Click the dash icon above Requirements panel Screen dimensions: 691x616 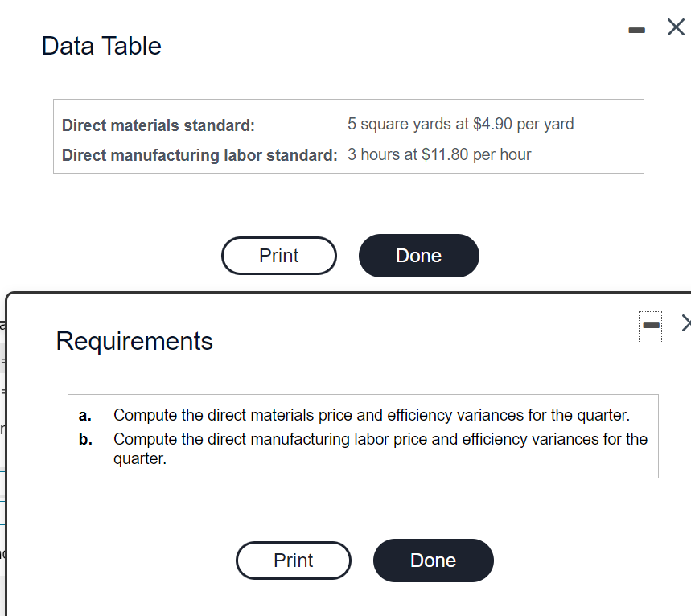point(649,326)
